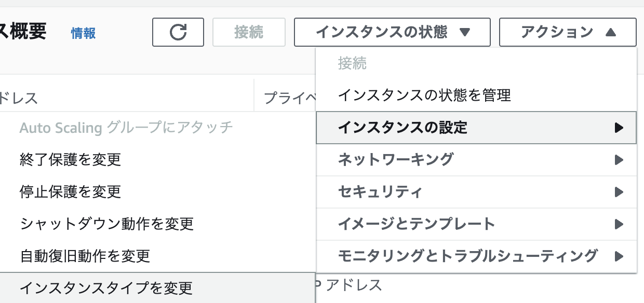Open the アクション dropdown menu

click(567, 32)
